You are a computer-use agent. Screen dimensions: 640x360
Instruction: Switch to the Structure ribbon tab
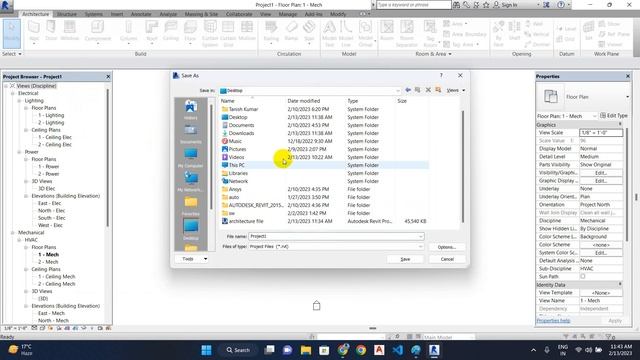tap(67, 14)
